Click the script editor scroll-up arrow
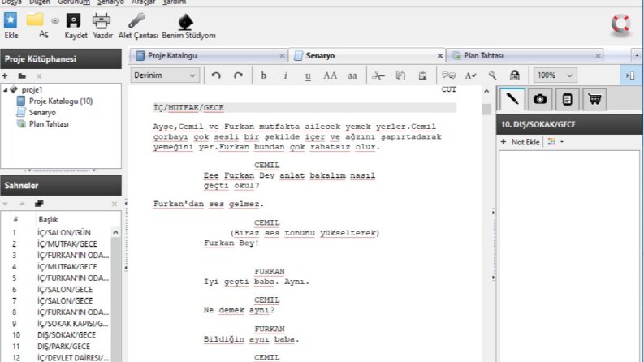 pos(486,92)
